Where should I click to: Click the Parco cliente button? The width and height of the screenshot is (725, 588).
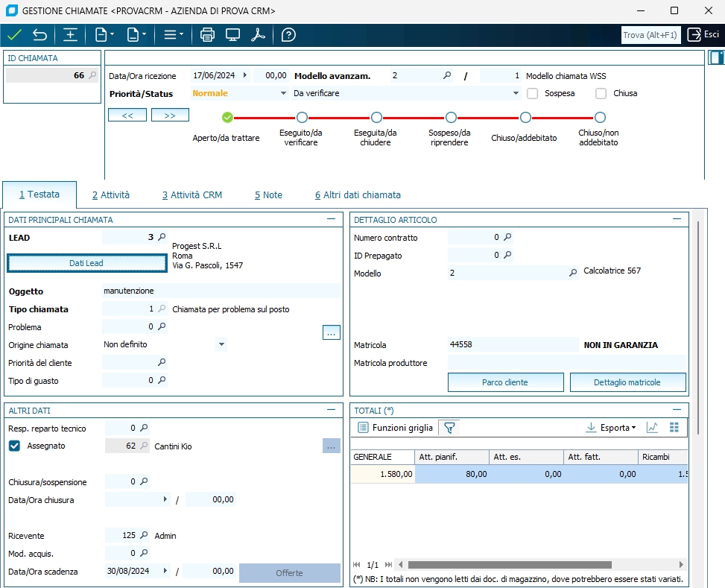pyautogui.click(x=505, y=382)
